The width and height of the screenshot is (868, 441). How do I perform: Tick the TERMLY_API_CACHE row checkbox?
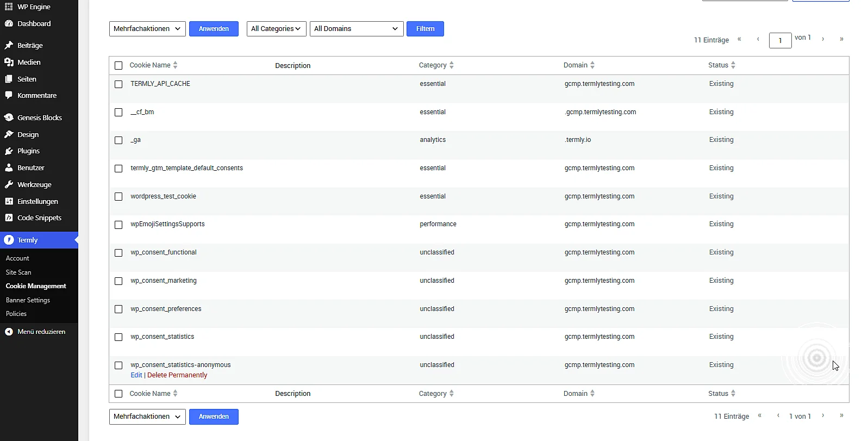click(118, 84)
